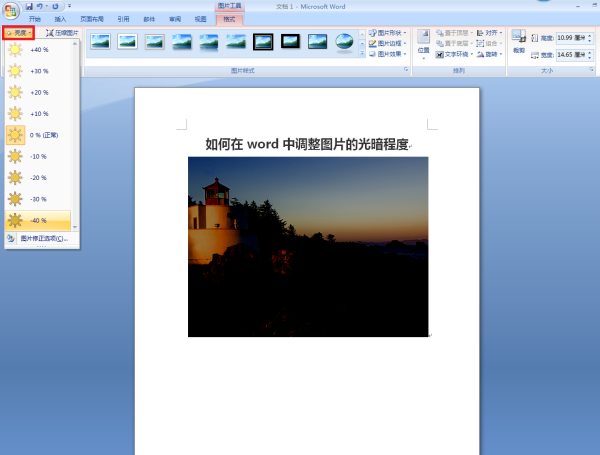600x455 pixels.
Task: Switch to the 页面布局 (Page Layout) tab
Action: click(x=91, y=19)
